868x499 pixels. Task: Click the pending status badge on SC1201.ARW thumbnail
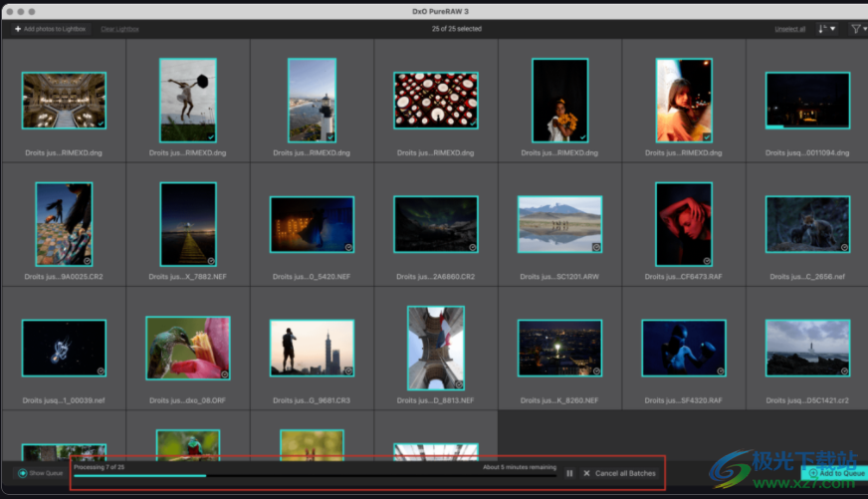(597, 248)
